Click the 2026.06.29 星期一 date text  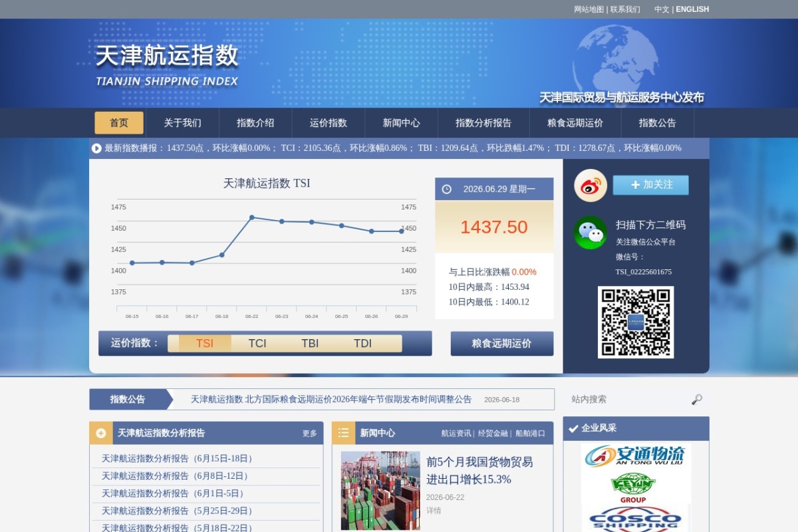[499, 189]
